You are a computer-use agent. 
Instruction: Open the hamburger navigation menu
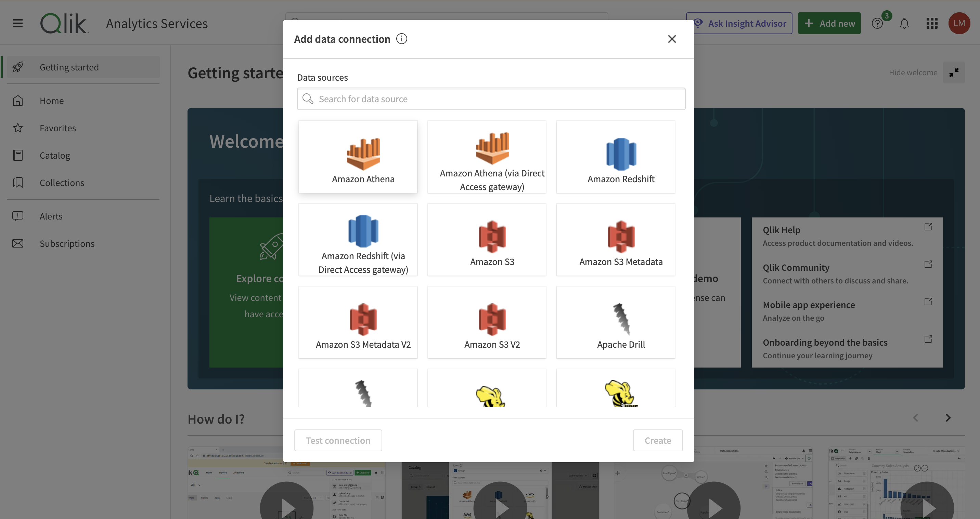point(17,23)
